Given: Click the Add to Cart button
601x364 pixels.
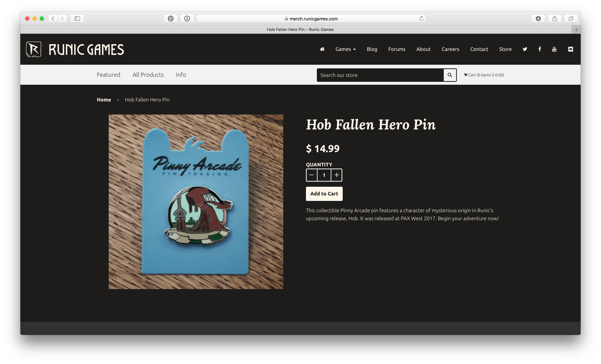Looking at the screenshot, I should point(324,194).
